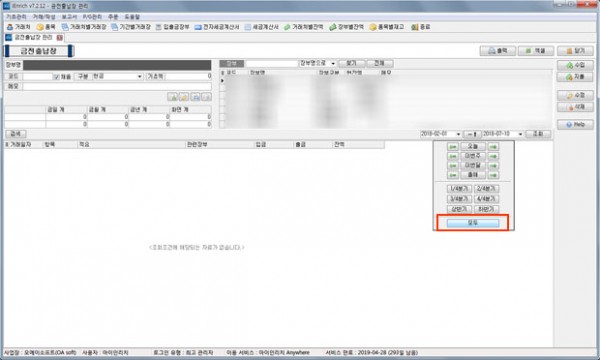The image size is (600, 360).
Task: Toggle the 채움 checkbox
Action: click(x=57, y=77)
